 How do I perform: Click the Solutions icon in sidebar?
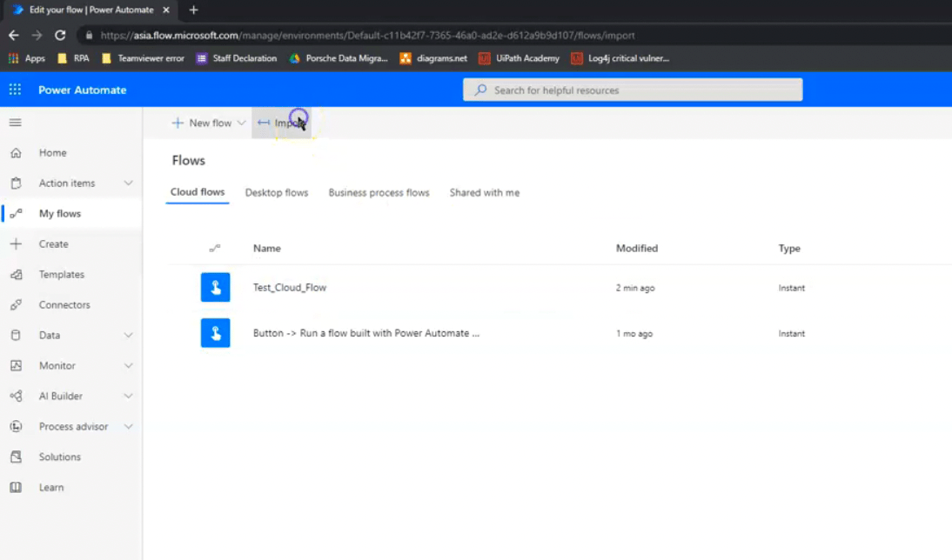click(16, 457)
